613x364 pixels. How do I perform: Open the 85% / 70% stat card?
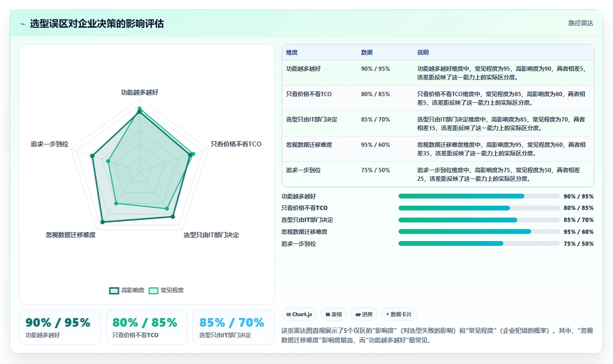coord(234,327)
